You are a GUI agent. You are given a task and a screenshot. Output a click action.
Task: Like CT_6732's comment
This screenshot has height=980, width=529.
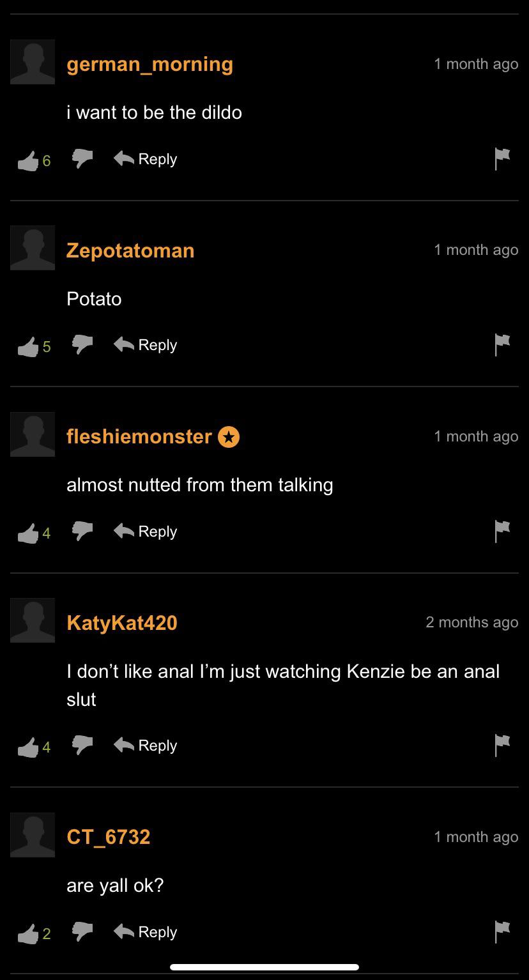click(x=27, y=933)
